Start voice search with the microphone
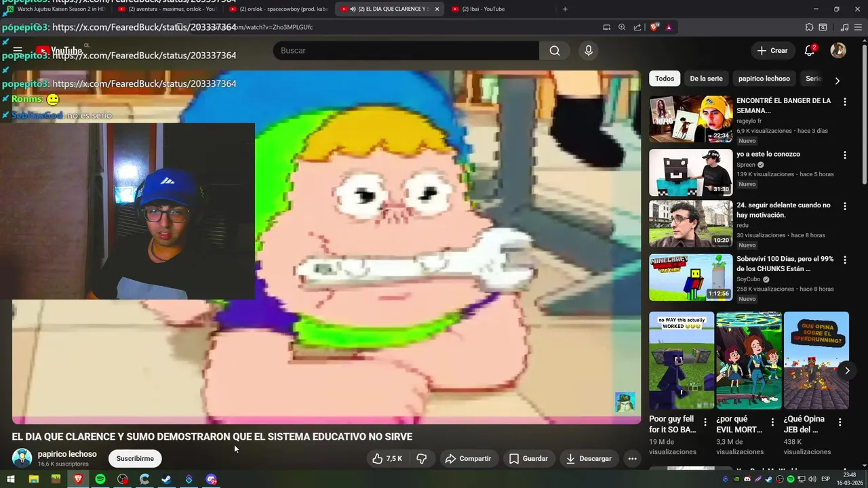Screen dimensions: 868x488 click(588, 51)
